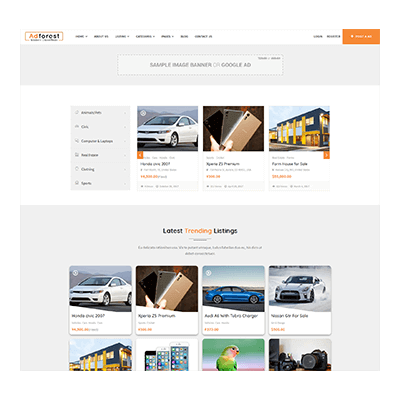Expand the Computer & Laptops chevron
This screenshot has width=400, height=400.
click(x=125, y=141)
